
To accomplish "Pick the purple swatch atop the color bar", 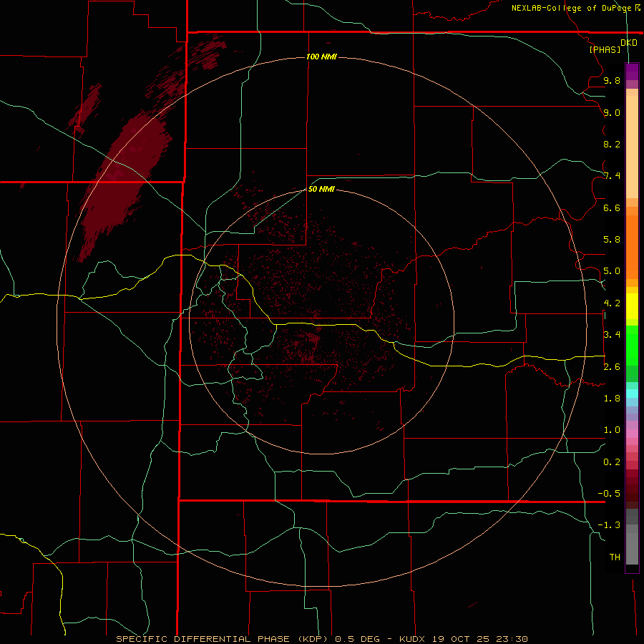I will click(632, 68).
